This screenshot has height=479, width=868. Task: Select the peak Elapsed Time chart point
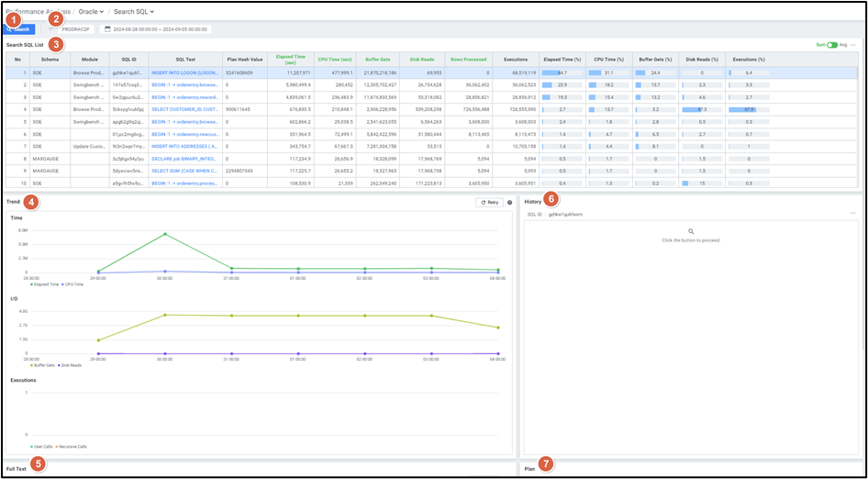pos(164,234)
